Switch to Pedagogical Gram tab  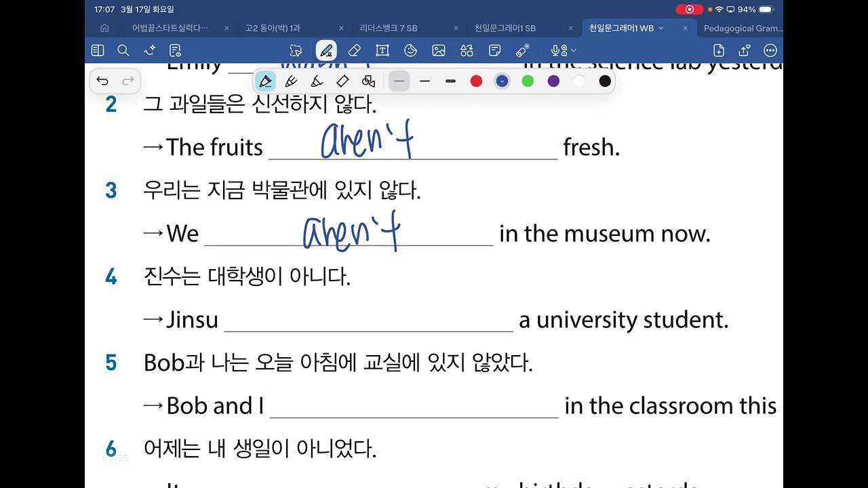pyautogui.click(x=743, y=28)
